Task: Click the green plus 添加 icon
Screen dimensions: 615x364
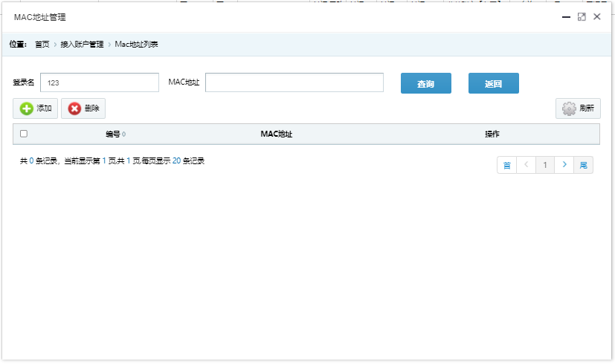Action: coord(27,108)
